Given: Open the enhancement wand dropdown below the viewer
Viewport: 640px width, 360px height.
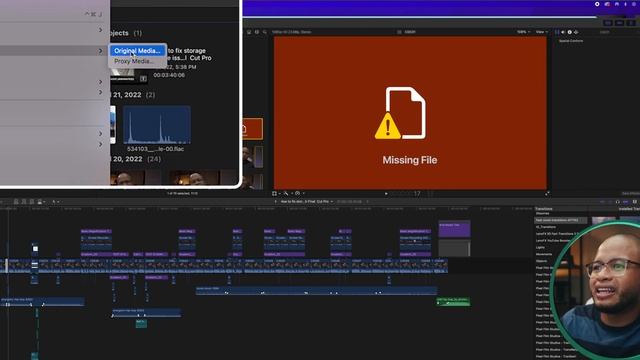Looking at the screenshot, I should coord(287,193).
